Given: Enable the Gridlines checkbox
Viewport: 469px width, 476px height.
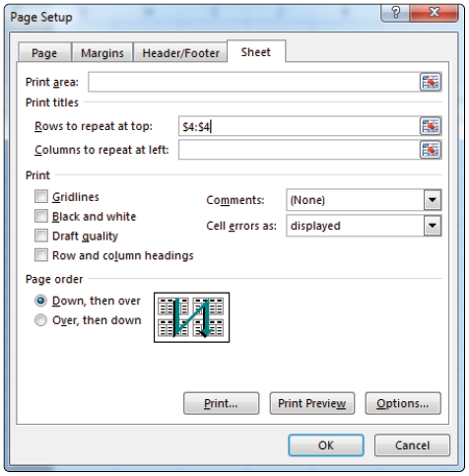Looking at the screenshot, I should (41, 197).
